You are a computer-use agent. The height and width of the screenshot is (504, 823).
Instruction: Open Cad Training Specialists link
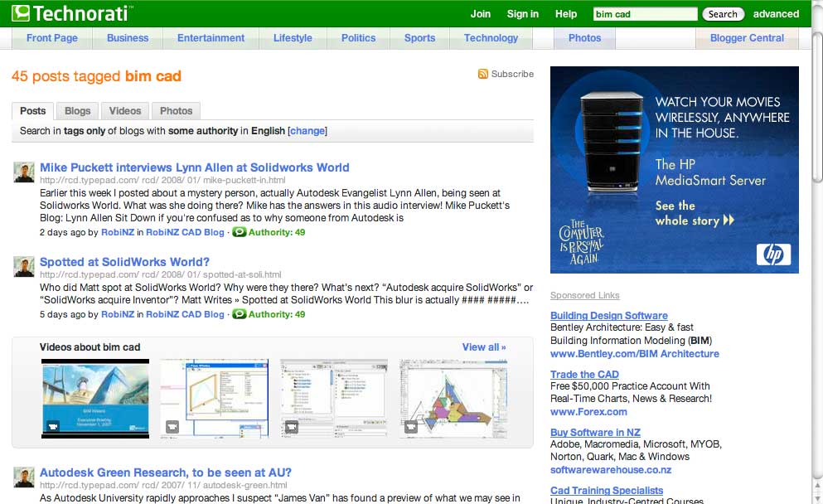click(x=606, y=491)
